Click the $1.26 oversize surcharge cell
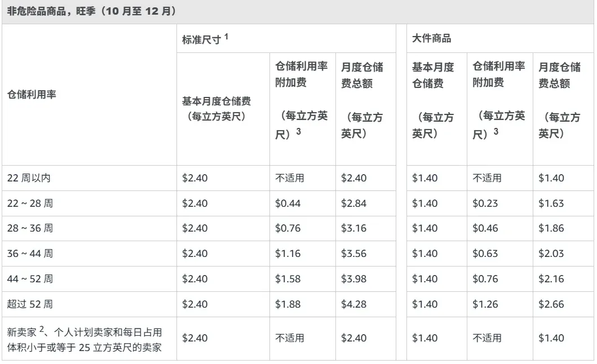The image size is (597, 364). [485, 304]
